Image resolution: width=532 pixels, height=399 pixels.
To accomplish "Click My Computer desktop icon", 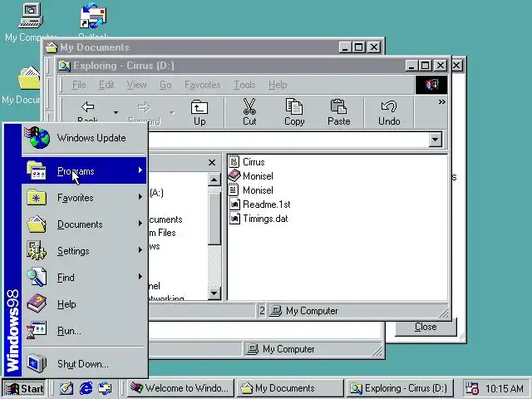I will click(x=31, y=15).
